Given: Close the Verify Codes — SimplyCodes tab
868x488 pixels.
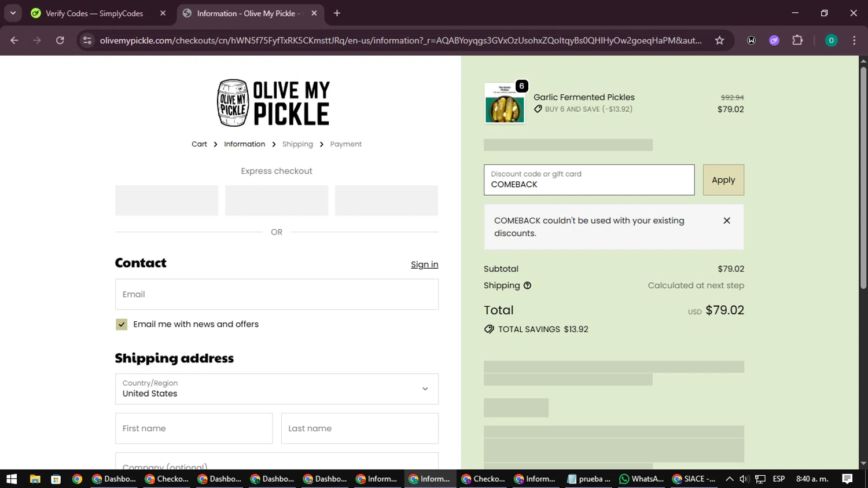Looking at the screenshot, I should 163,13.
